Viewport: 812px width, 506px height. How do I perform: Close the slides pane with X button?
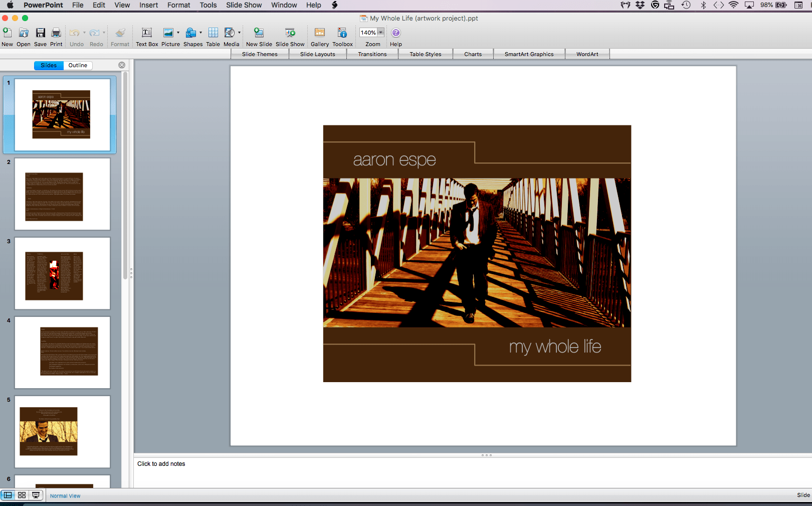pos(122,65)
